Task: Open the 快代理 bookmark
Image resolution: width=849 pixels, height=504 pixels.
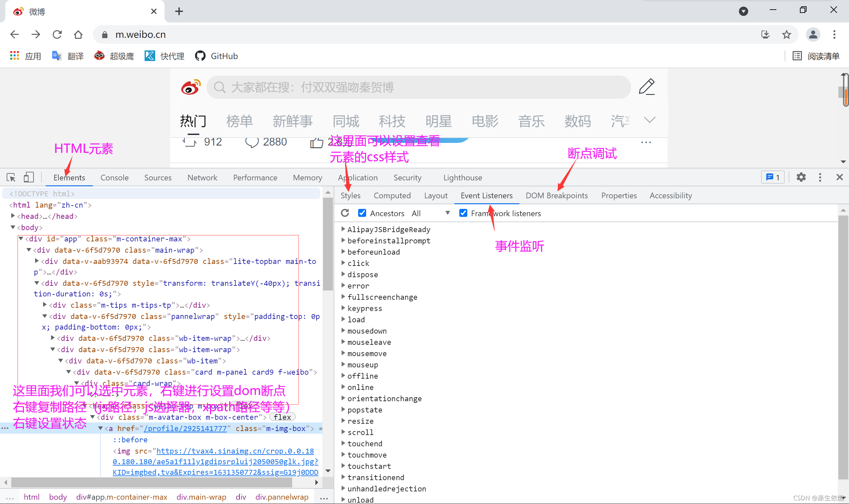Action: point(165,56)
